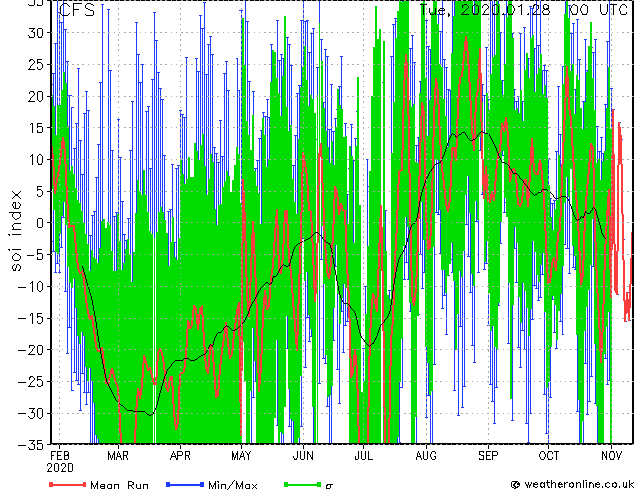Click the copyright icon beside weatheronline

pos(516,484)
